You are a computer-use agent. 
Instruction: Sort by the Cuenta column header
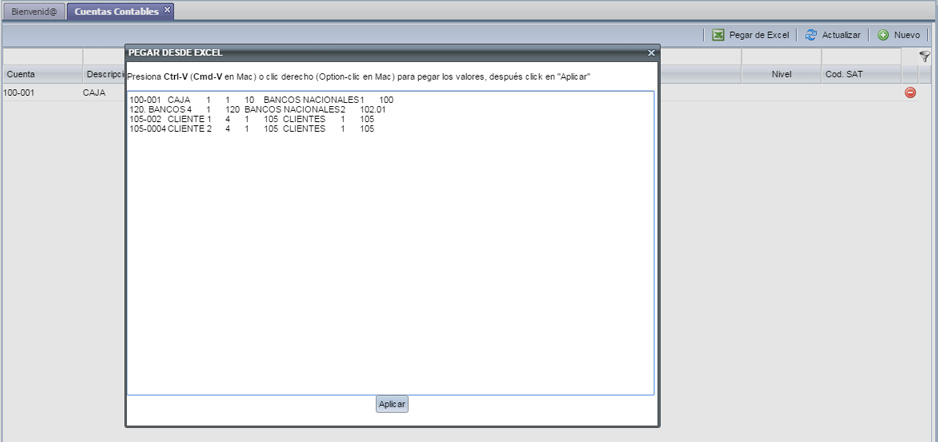click(40, 75)
